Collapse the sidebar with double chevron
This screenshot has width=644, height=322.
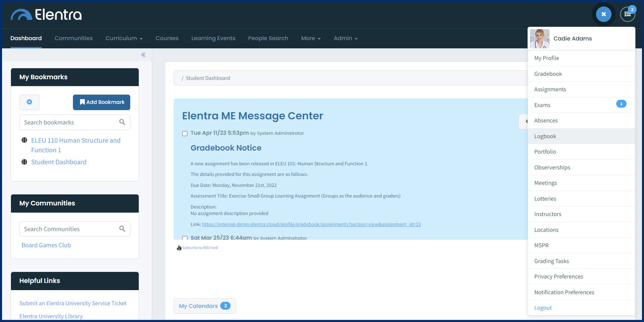coord(143,55)
